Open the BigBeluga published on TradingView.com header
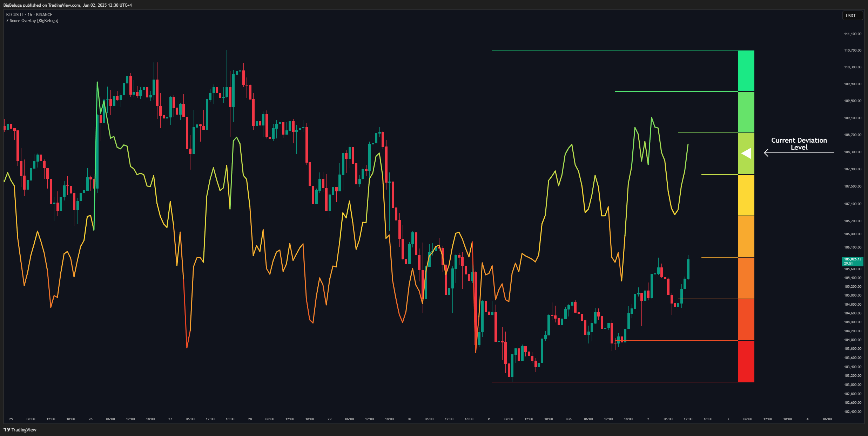Viewport: 868px width, 436px height. click(68, 5)
